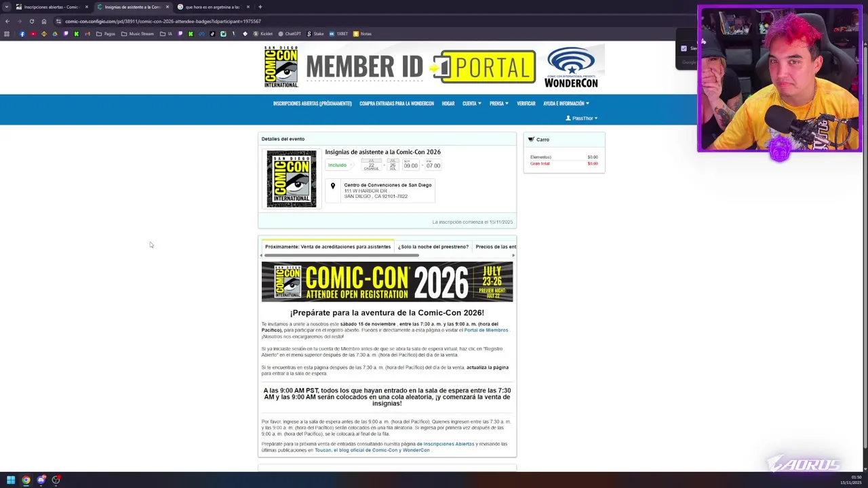
Task: Click the horizontal tab scrollbar
Action: tap(342, 256)
